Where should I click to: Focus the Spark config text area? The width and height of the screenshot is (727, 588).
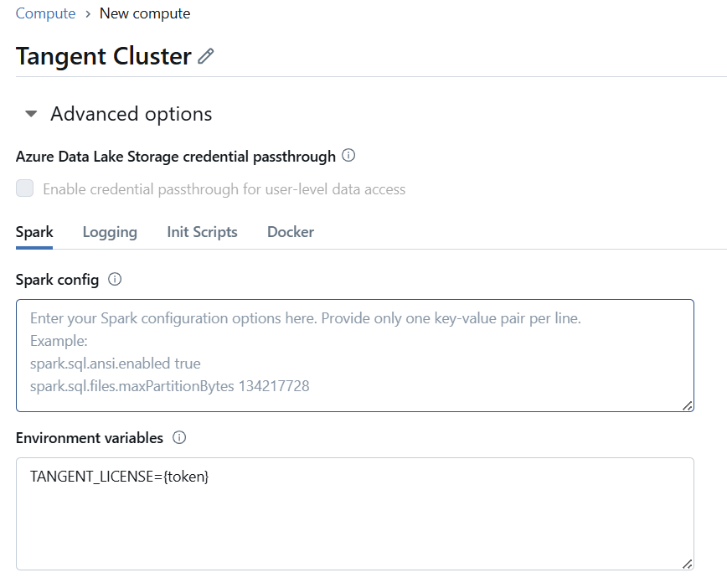pos(354,355)
